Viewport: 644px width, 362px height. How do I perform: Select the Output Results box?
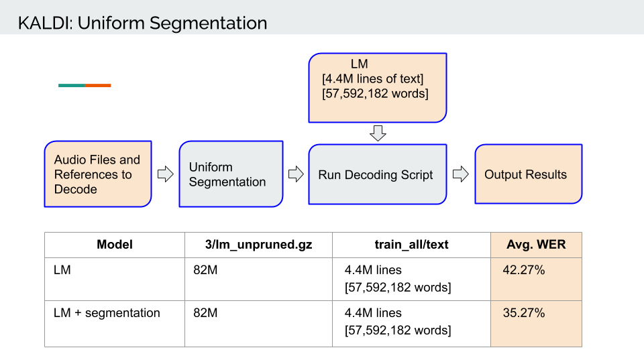click(x=529, y=174)
